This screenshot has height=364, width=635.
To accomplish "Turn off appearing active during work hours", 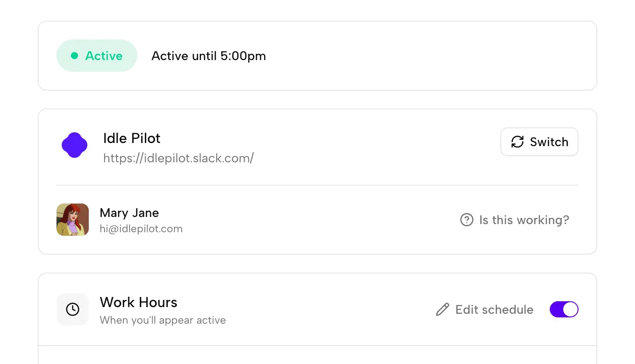I will (x=564, y=309).
